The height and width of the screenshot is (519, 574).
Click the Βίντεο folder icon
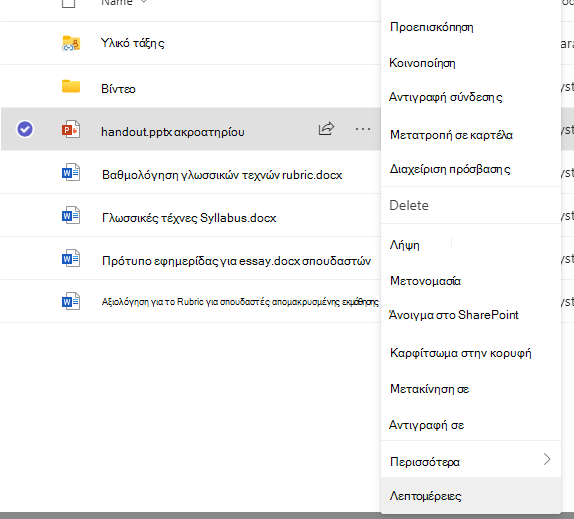[x=71, y=86]
